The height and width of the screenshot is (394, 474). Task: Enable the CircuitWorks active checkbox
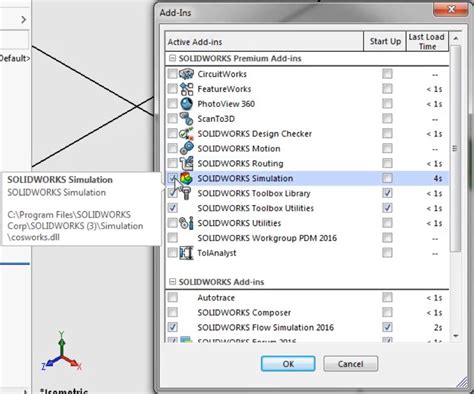pos(172,74)
